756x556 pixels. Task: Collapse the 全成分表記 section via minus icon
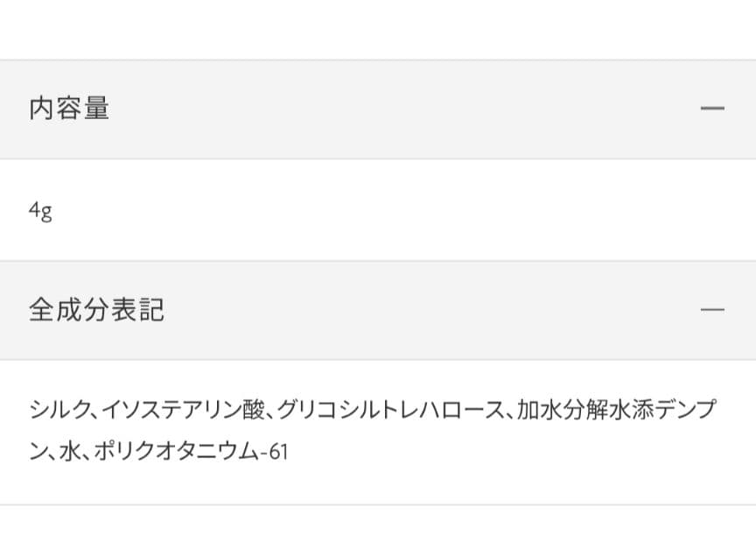[713, 310]
